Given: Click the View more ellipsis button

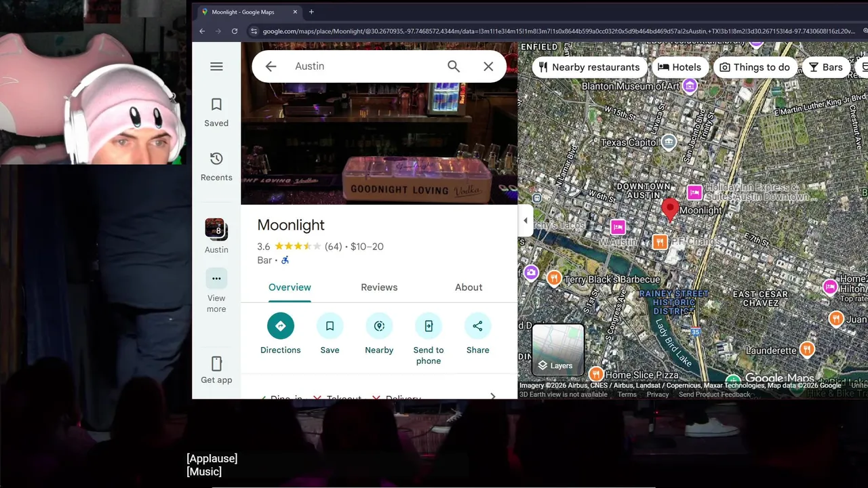Looking at the screenshot, I should [x=216, y=279].
